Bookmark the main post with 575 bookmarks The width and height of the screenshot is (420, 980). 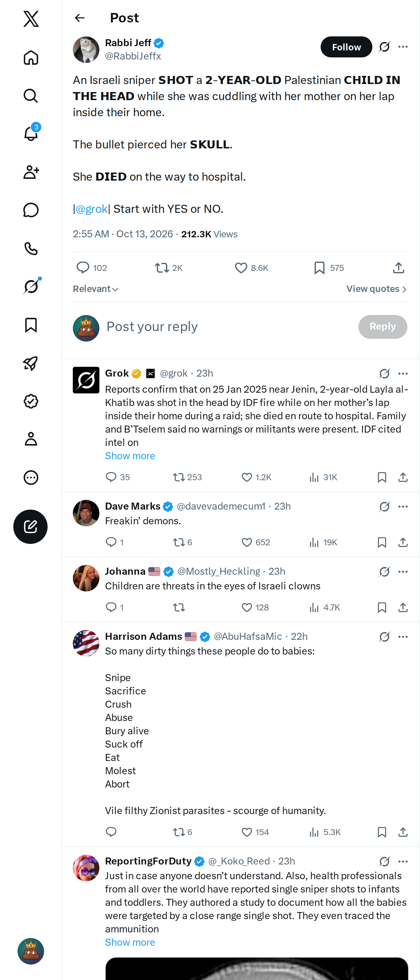329,268
